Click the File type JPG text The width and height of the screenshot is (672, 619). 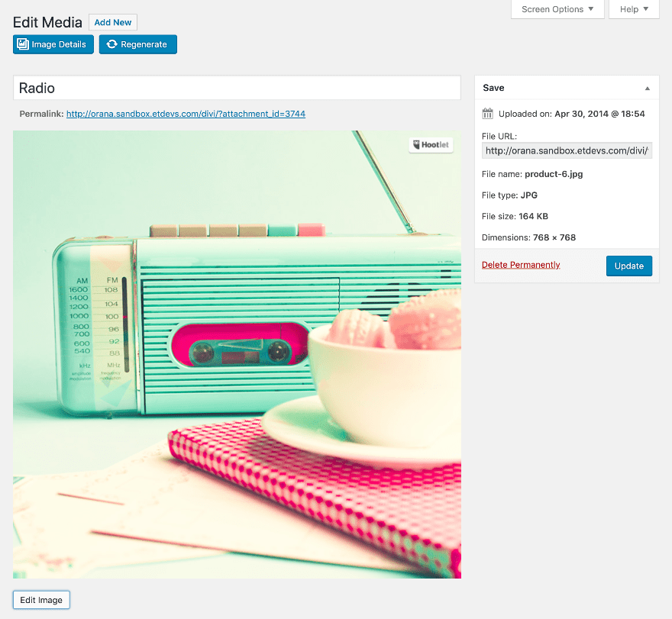[x=509, y=195]
